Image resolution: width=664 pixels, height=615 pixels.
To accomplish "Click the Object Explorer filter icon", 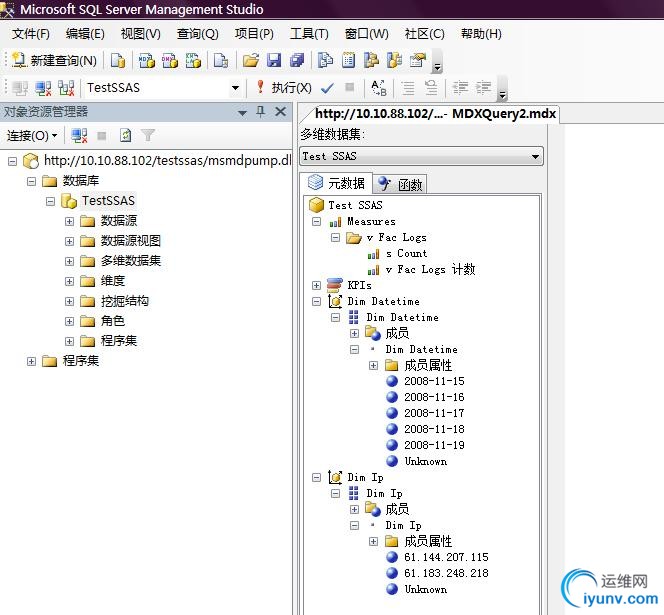I will point(148,136).
